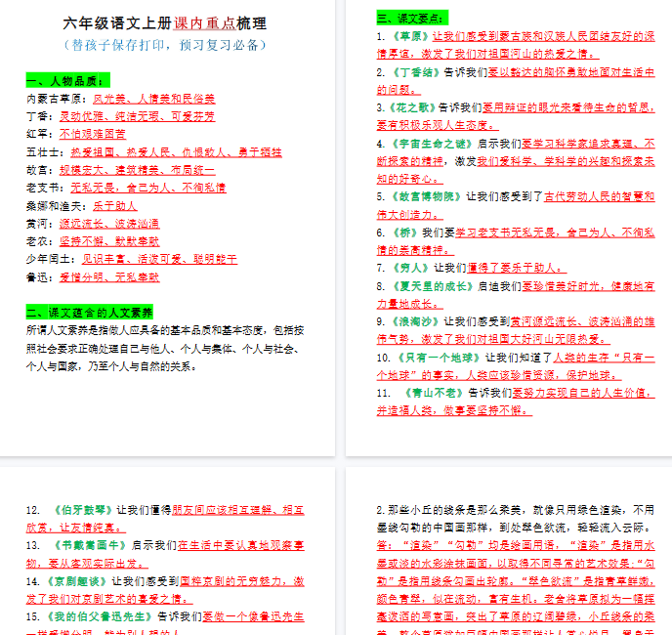Click the subtitle 替孩子保存打印，预习复习必备

[164, 45]
